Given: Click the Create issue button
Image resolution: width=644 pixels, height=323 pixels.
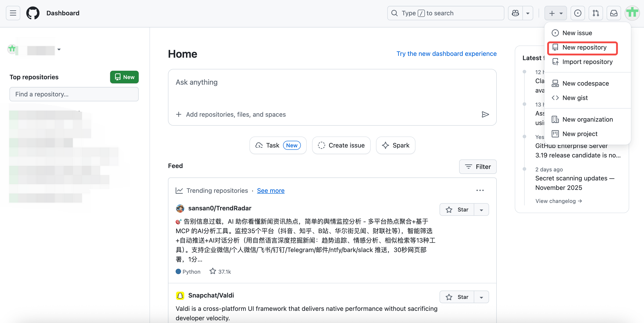Looking at the screenshot, I should (x=341, y=146).
